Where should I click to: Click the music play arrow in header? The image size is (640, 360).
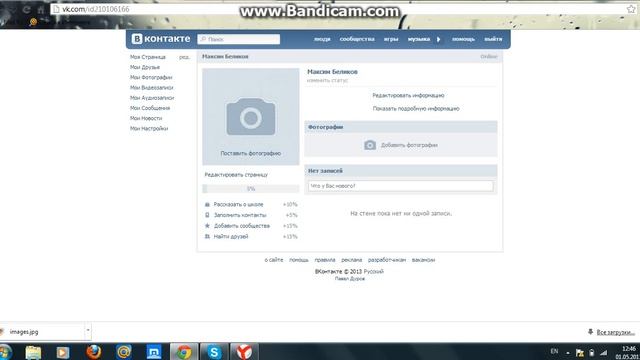click(439, 39)
